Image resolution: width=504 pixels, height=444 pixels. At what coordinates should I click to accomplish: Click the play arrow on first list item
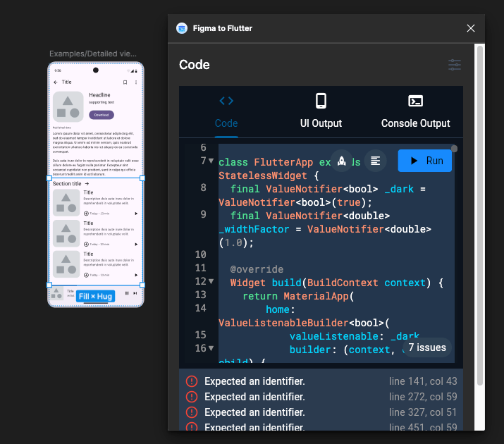tap(136, 214)
